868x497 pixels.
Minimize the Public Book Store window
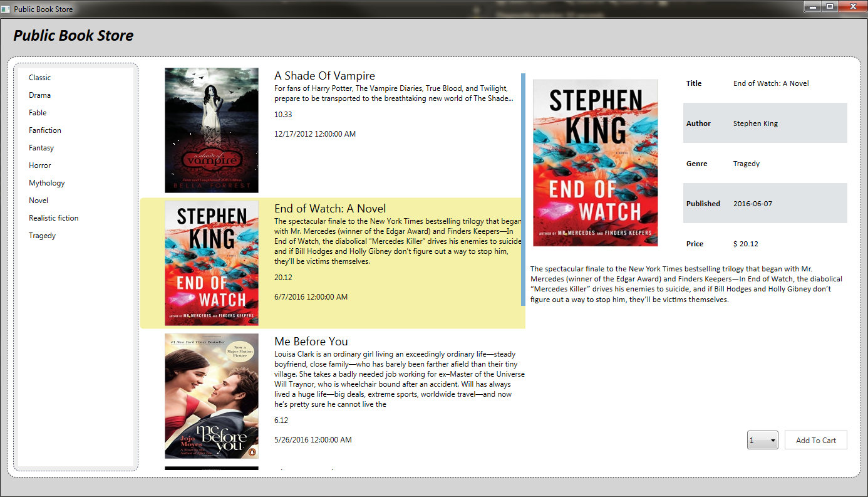point(813,6)
